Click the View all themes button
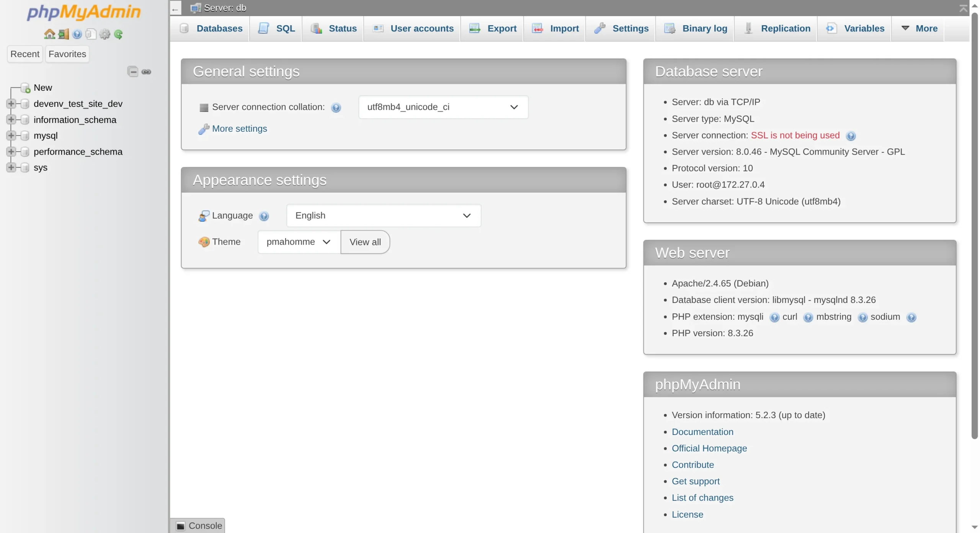 tap(365, 242)
